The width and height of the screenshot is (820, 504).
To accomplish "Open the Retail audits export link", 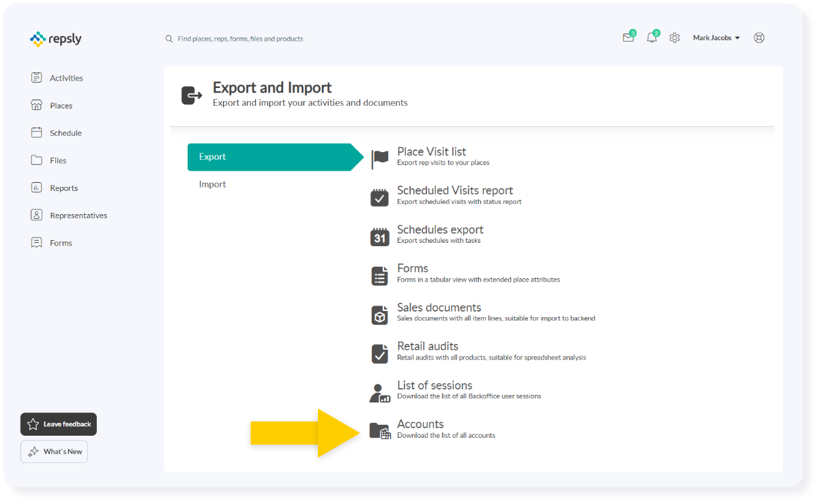I will tap(428, 346).
